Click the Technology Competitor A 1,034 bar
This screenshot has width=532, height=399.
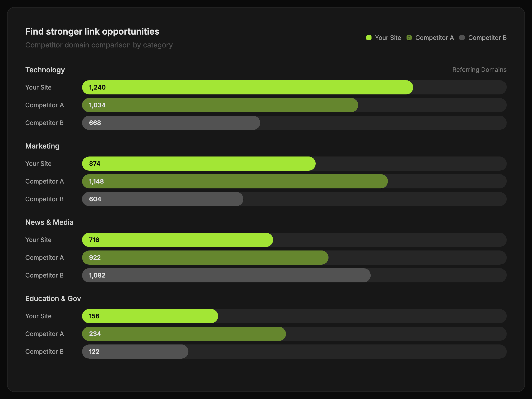[x=220, y=105]
